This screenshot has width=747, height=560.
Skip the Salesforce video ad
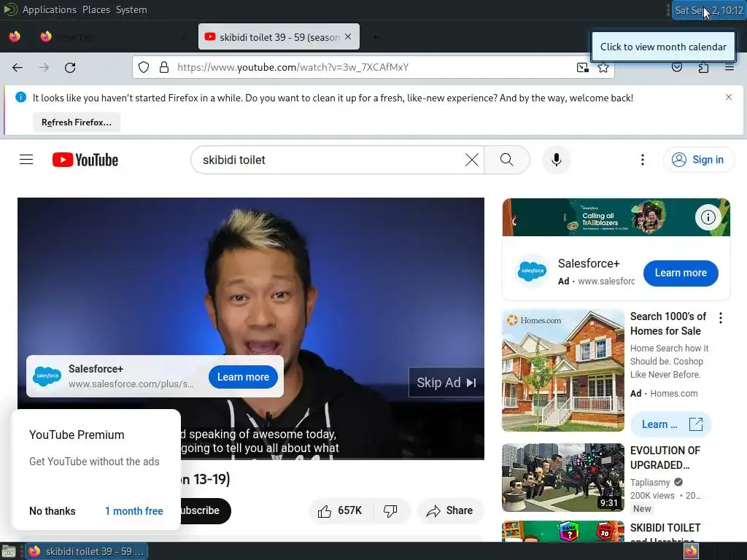[x=446, y=382]
